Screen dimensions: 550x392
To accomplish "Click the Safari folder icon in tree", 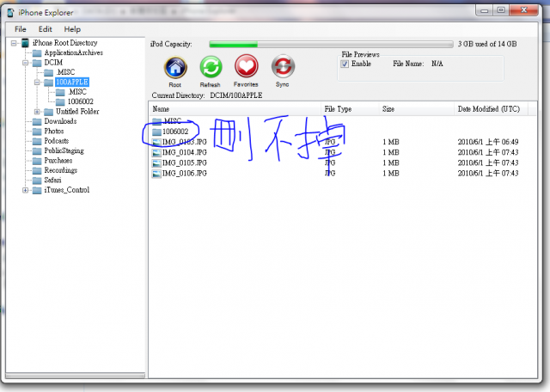I will 37,181.
